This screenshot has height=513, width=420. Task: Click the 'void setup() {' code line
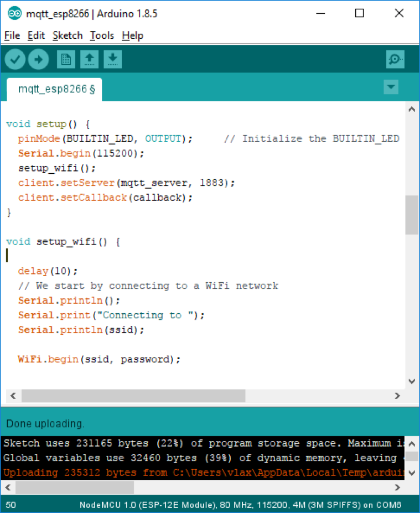pos(48,124)
